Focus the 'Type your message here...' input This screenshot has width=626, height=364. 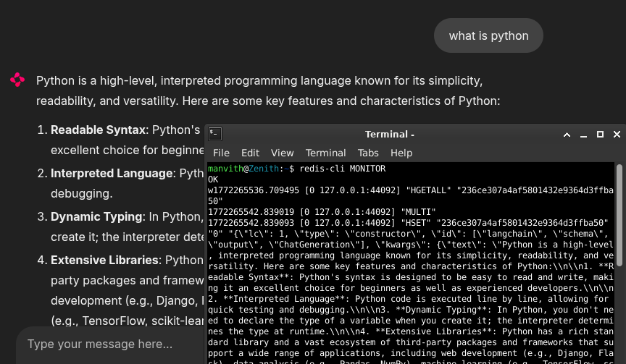tap(112, 344)
